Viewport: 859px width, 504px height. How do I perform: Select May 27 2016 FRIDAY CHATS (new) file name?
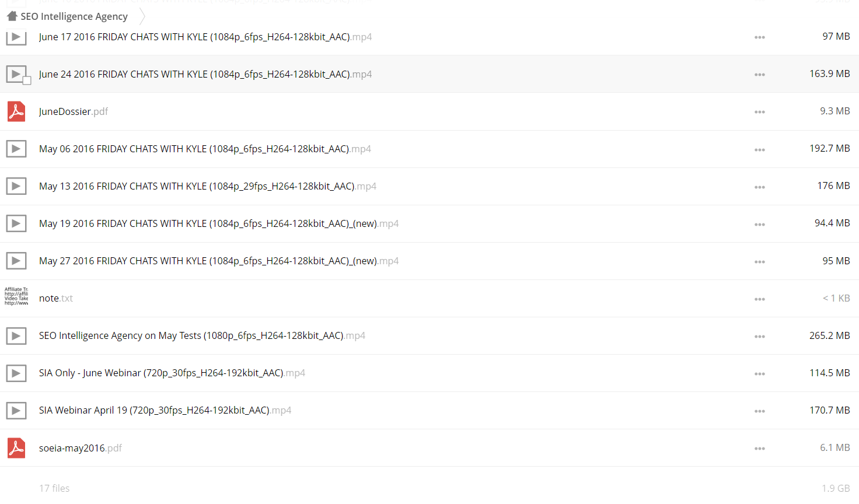pyautogui.click(x=219, y=261)
